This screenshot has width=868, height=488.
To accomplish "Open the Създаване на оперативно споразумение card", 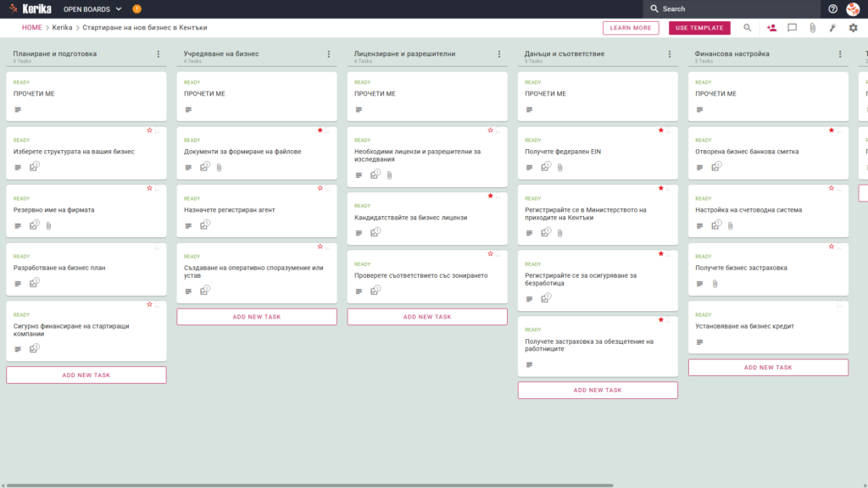I will (x=257, y=273).
